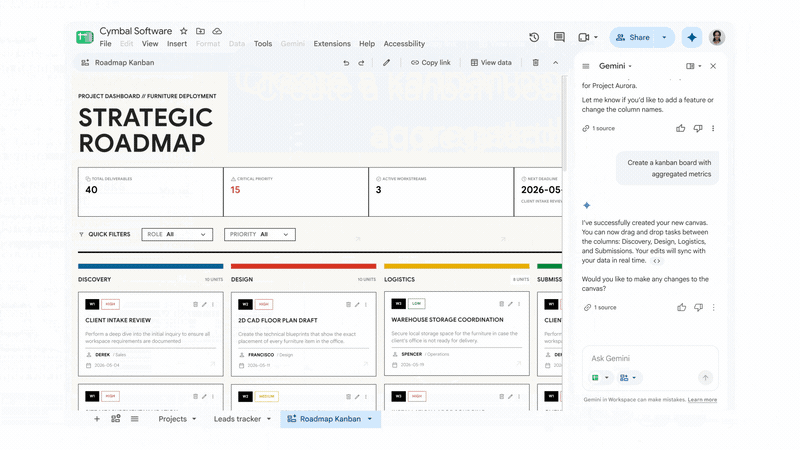Expand the Share button dropdown arrow
The height and width of the screenshot is (450, 800).
click(664, 37)
